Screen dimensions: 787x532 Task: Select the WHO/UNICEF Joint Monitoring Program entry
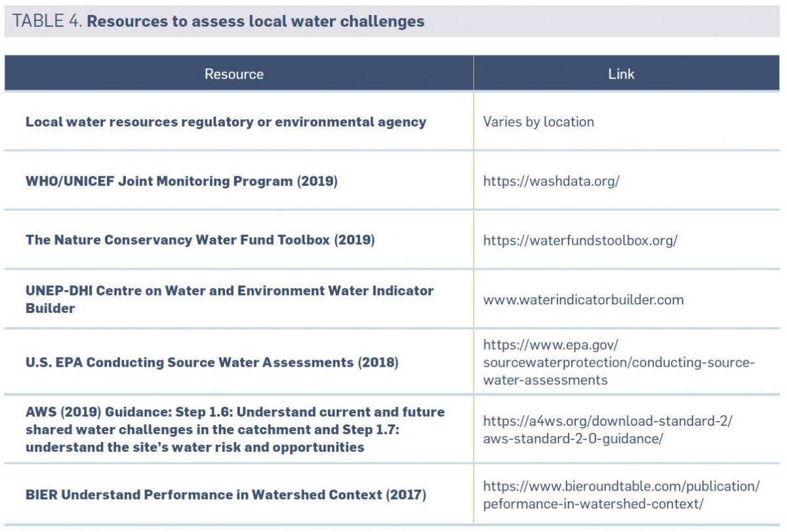coord(181,181)
